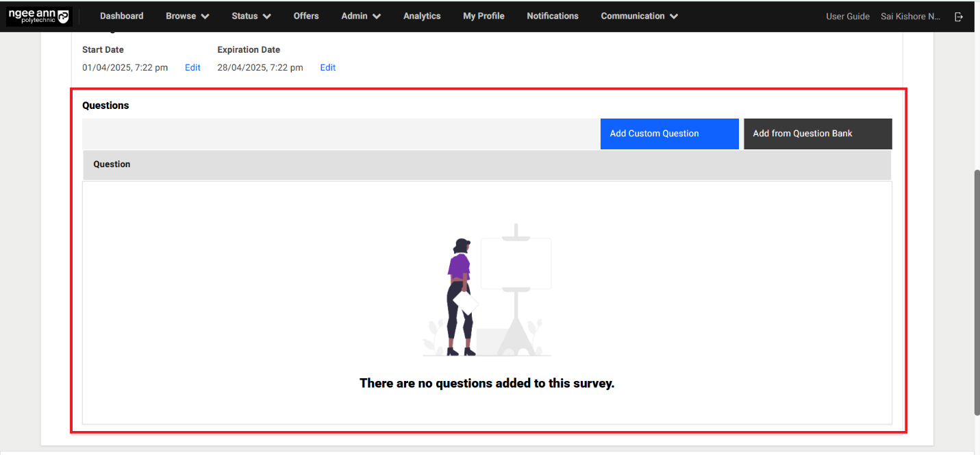980x455 pixels.
Task: Open My Profile
Action: pyautogui.click(x=483, y=16)
